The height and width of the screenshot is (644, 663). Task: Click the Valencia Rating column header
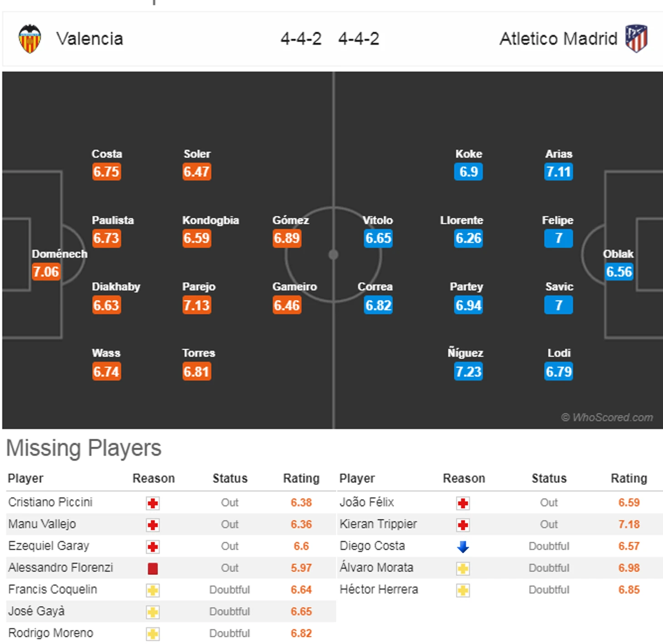click(301, 478)
